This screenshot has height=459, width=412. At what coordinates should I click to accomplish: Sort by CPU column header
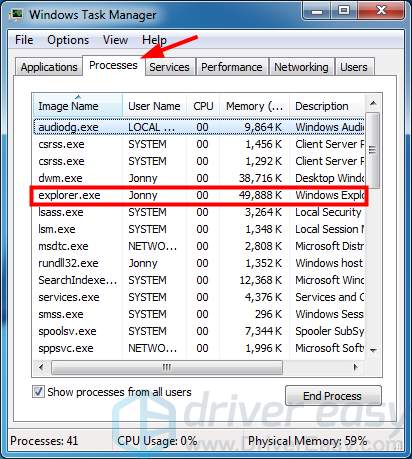coord(203,106)
